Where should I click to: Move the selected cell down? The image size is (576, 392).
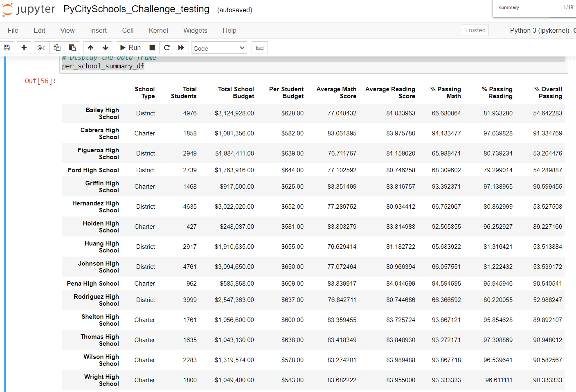(106, 48)
